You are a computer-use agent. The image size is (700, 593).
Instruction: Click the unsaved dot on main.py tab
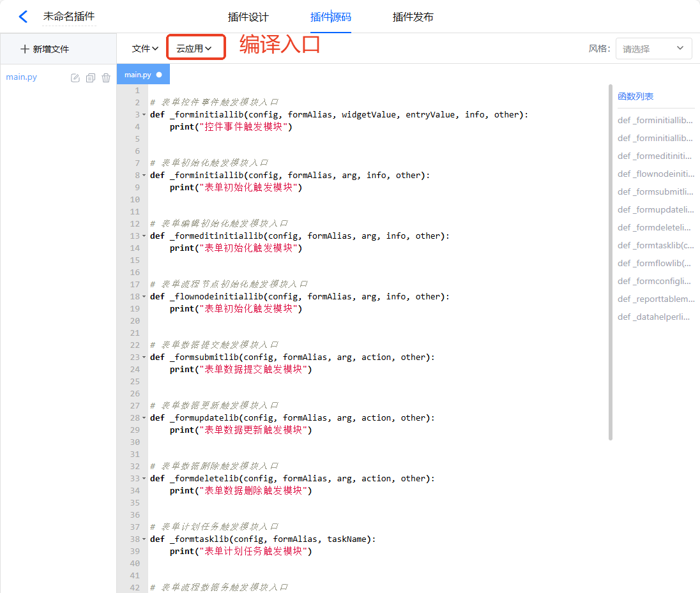159,75
